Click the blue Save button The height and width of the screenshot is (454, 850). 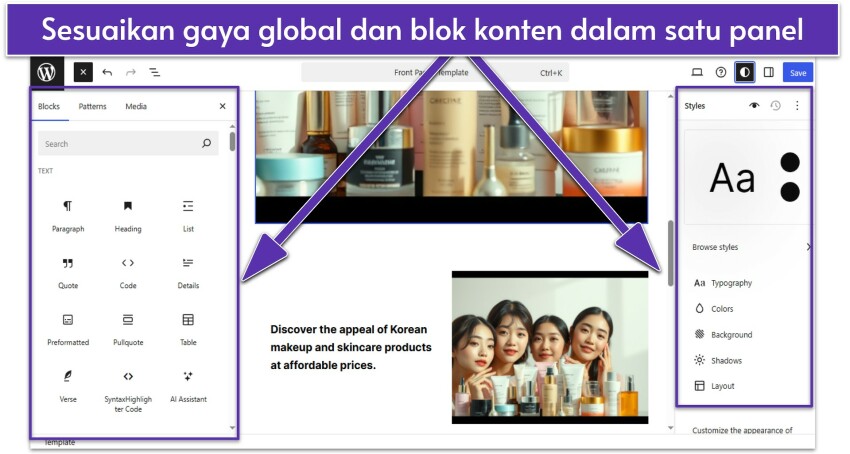(x=798, y=72)
